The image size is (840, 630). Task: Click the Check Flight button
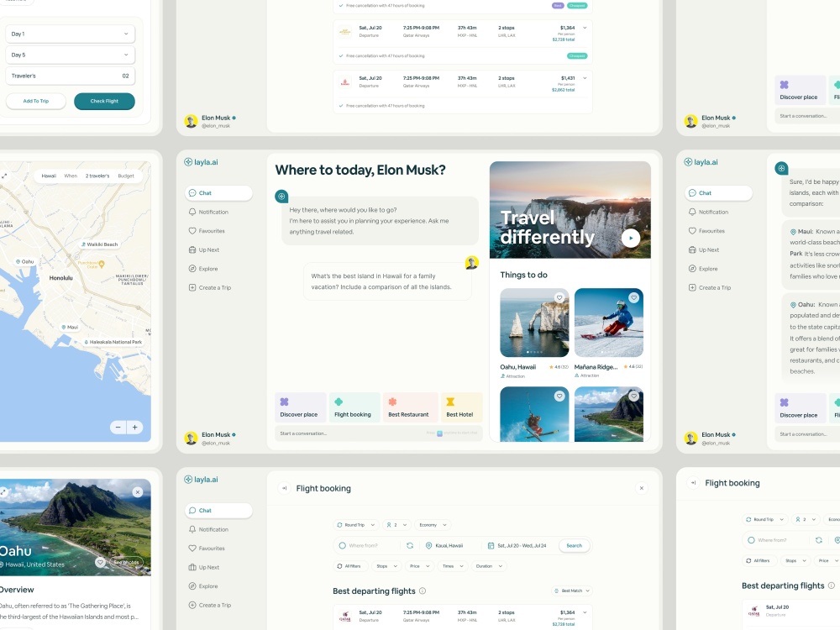(104, 101)
